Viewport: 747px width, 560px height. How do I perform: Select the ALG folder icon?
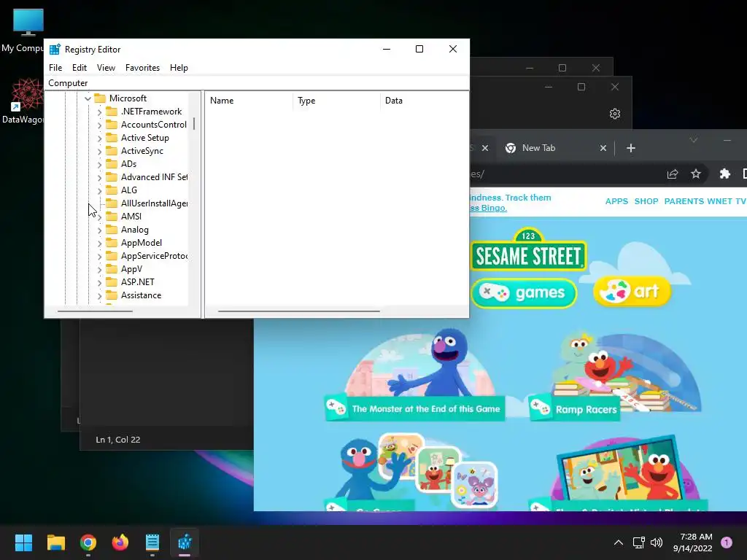click(x=112, y=190)
